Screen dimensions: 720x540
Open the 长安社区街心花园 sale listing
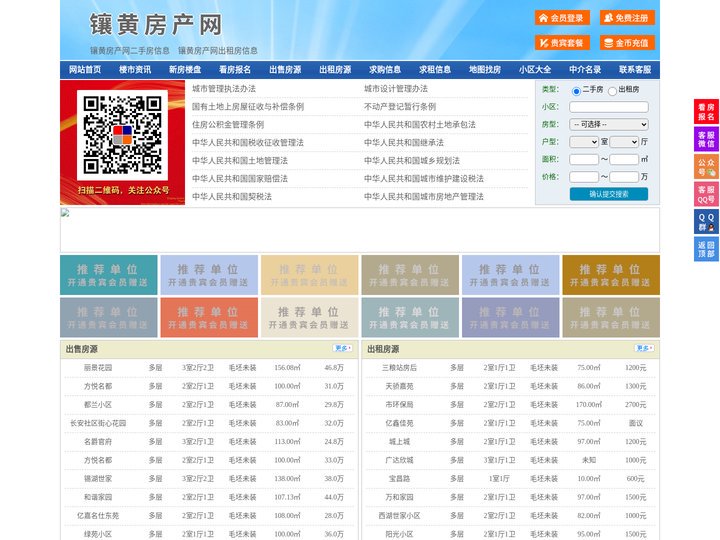pyautogui.click(x=98, y=423)
